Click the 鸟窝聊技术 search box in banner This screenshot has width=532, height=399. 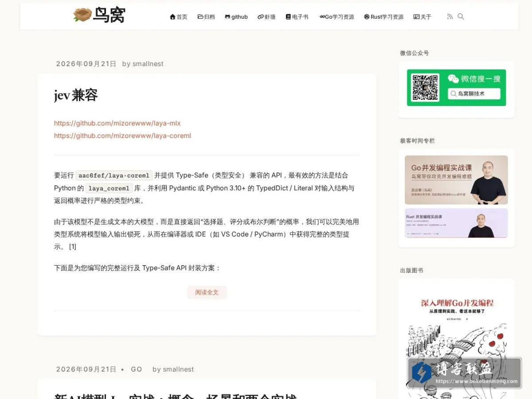[x=474, y=94]
